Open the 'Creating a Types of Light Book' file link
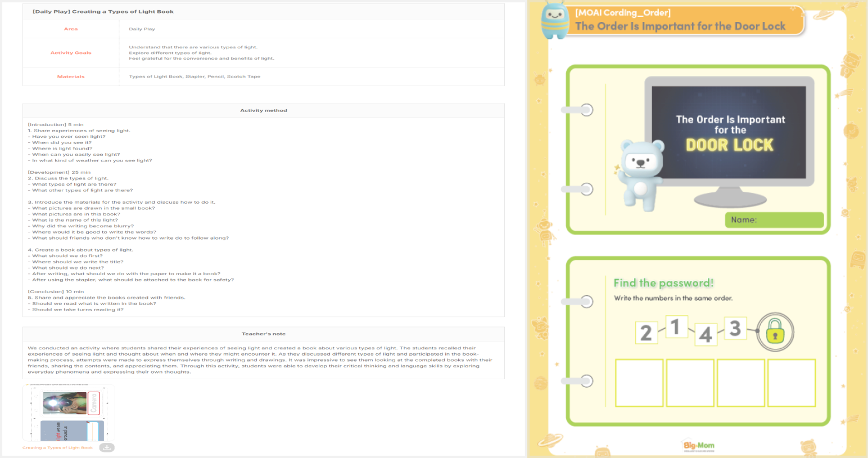This screenshot has width=868, height=458. point(57,448)
